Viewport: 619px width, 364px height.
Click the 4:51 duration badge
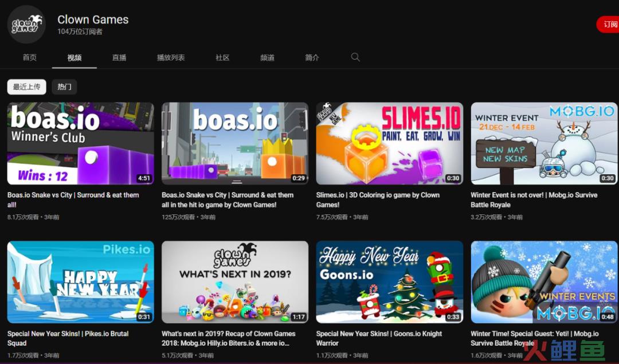pos(144,178)
